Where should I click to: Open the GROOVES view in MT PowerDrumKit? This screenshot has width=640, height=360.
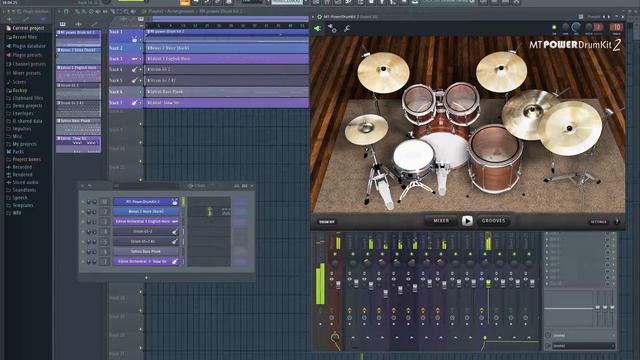(x=493, y=221)
